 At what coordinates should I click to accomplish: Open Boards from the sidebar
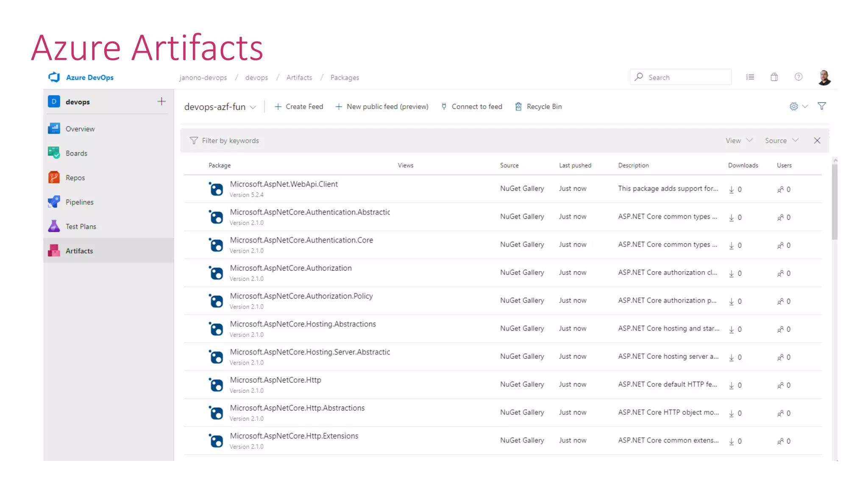(76, 153)
